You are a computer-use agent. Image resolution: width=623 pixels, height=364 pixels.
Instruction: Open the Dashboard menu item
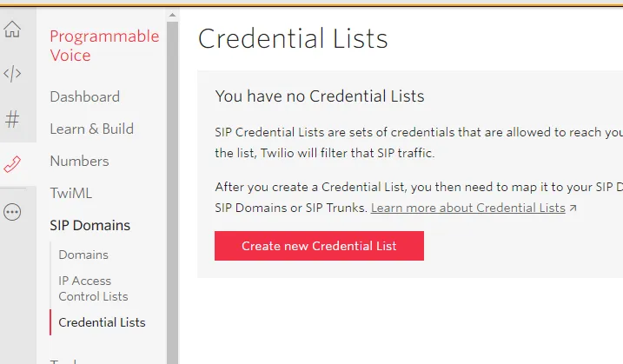[x=84, y=96]
